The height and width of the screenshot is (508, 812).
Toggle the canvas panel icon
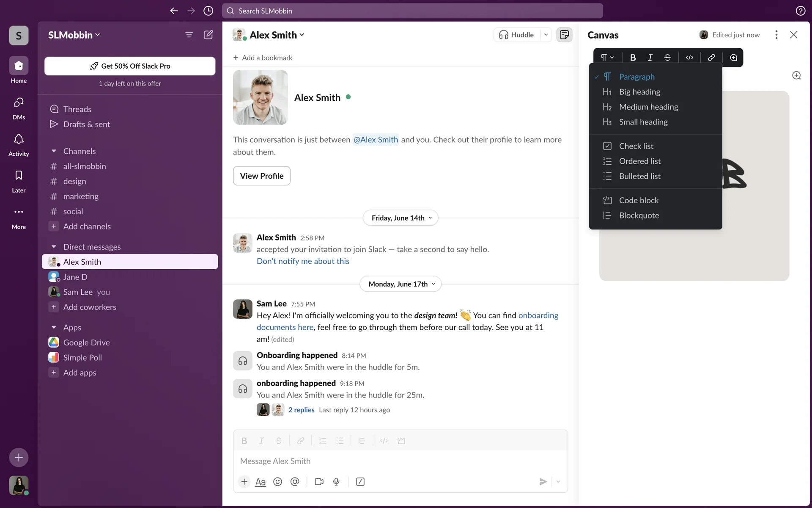(x=564, y=35)
